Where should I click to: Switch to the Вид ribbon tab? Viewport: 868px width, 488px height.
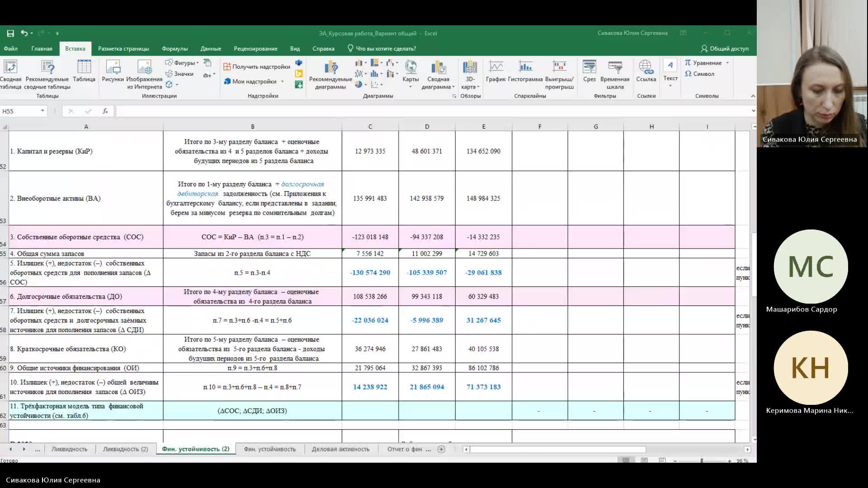295,48
